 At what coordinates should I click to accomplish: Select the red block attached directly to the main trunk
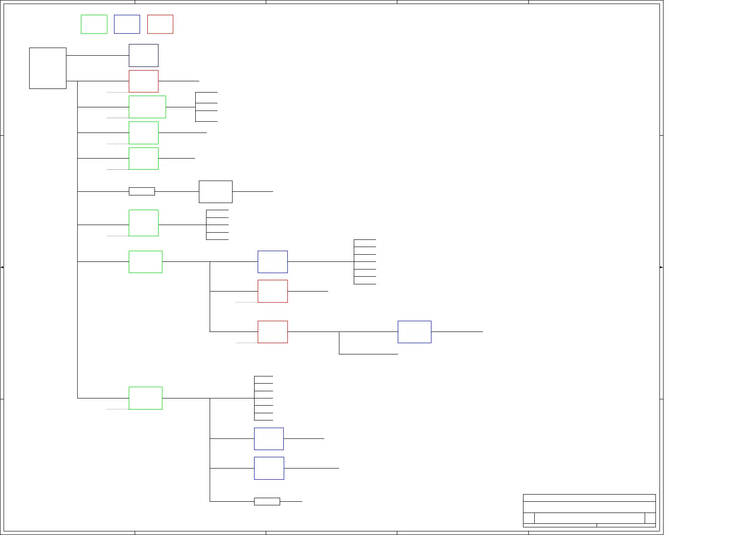coord(144,81)
